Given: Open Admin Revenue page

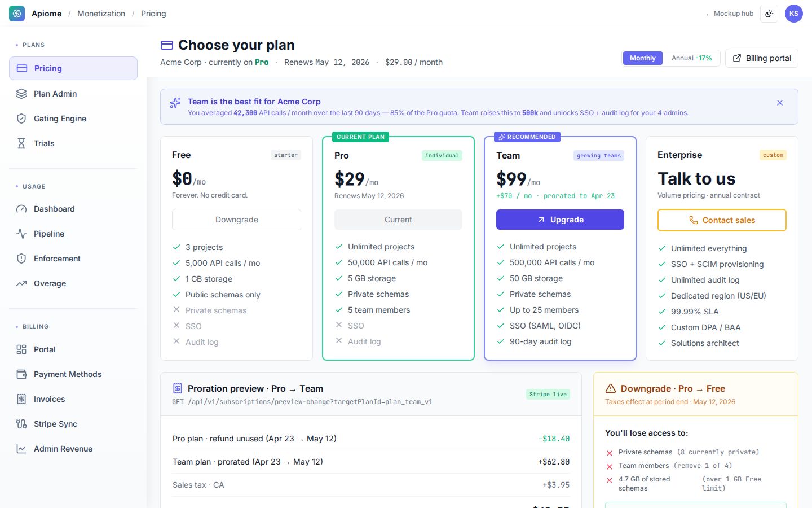Looking at the screenshot, I should pos(73,449).
